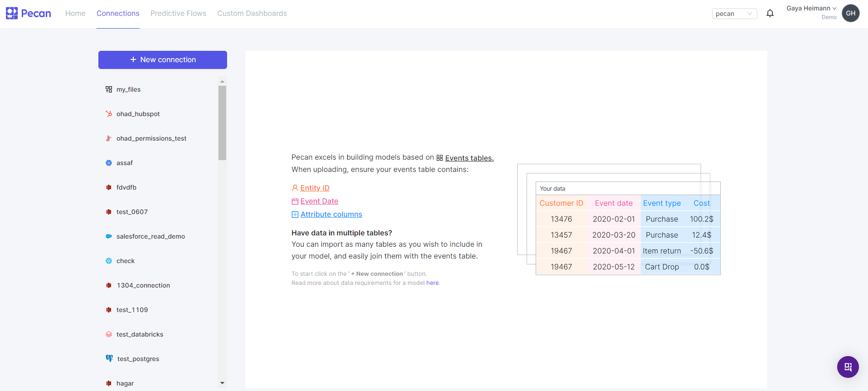Click the Pecan logo
This screenshot has width=868, height=391.
(29, 14)
